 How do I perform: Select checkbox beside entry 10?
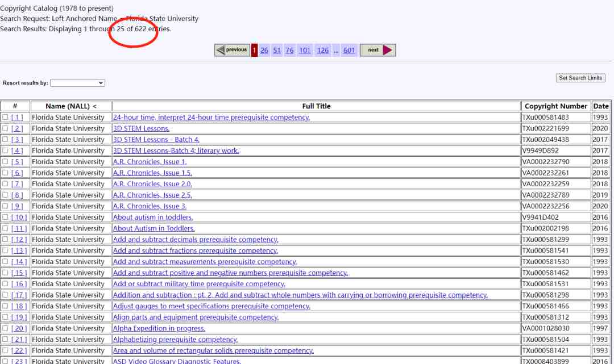coord(5,216)
